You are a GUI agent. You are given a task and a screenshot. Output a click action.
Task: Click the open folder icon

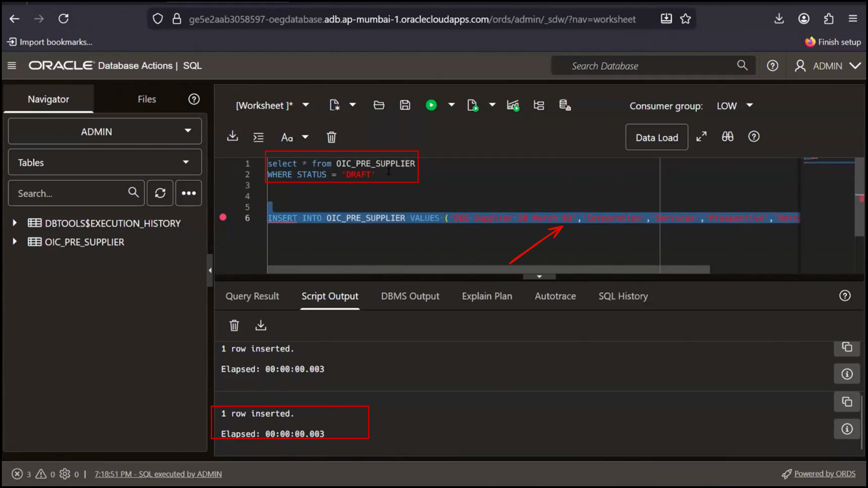pos(379,105)
